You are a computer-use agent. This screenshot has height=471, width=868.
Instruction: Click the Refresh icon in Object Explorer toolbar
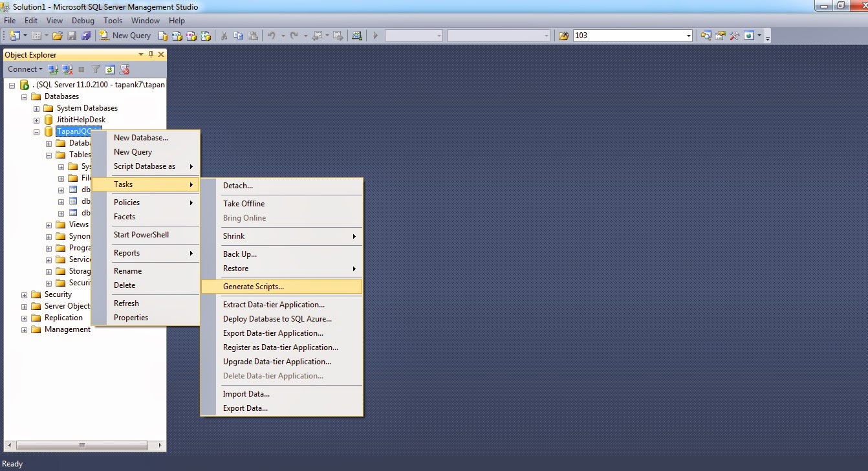pyautogui.click(x=110, y=69)
